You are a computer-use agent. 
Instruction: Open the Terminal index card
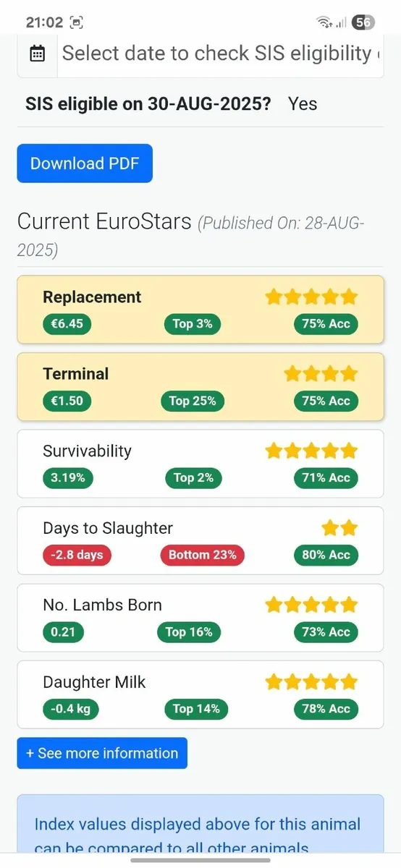pos(200,386)
